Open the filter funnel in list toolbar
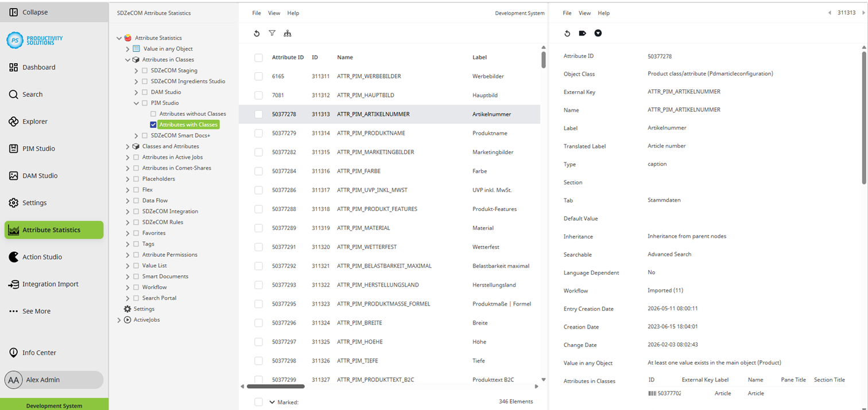The width and height of the screenshot is (868, 410). [272, 33]
